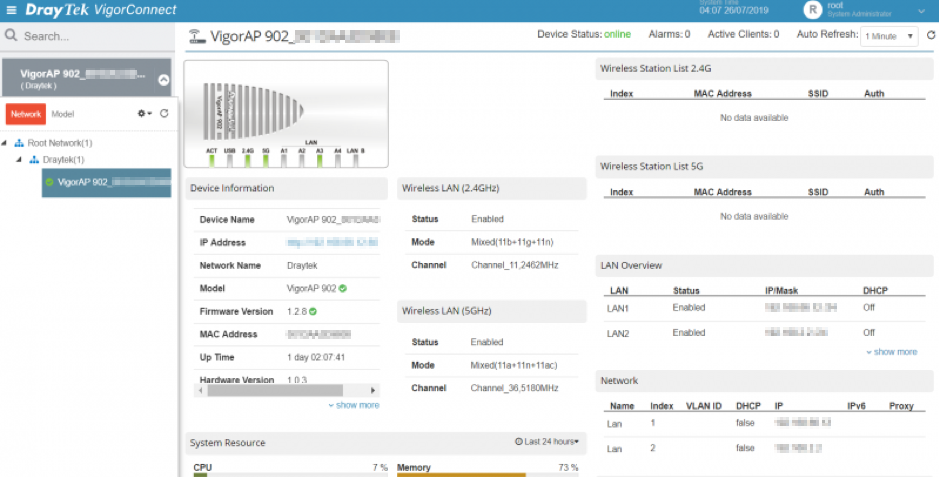Image resolution: width=939 pixels, height=477 pixels.
Task: Switch to the Network tab
Action: tap(25, 114)
